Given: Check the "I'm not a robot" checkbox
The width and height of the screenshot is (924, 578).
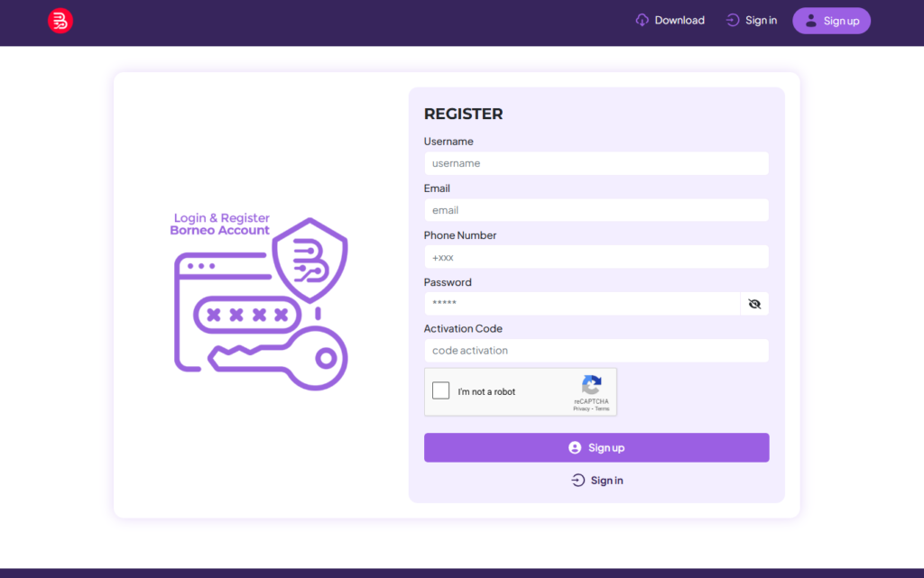Looking at the screenshot, I should [441, 391].
